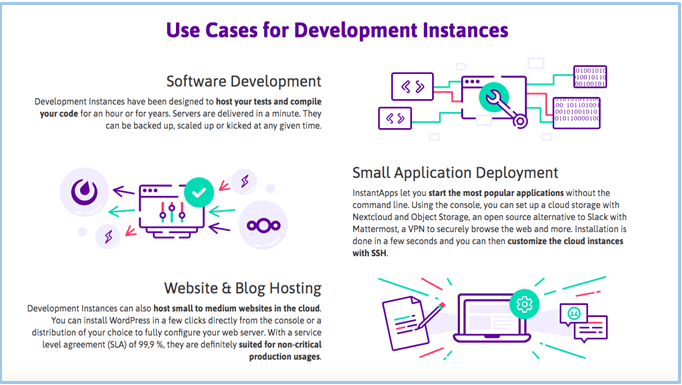Click the Website & Blog Hosting heading

point(243,288)
